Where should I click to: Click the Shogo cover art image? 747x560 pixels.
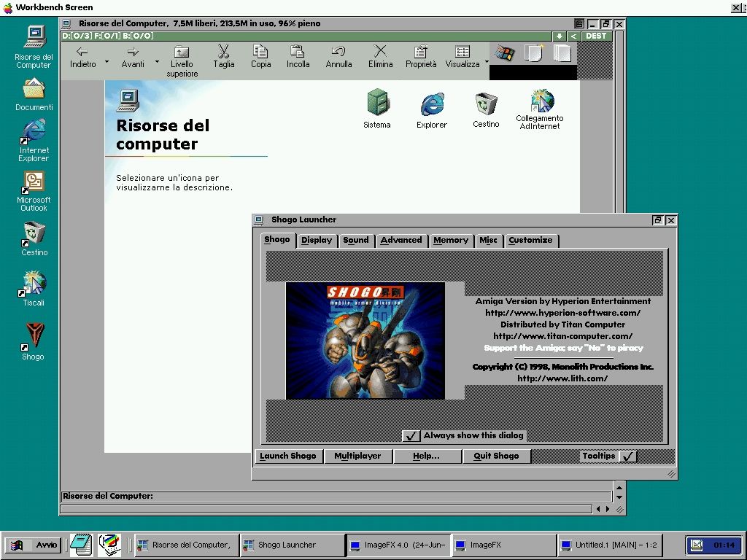365,341
